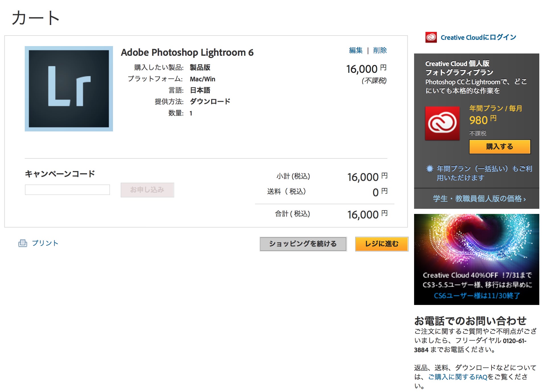This screenshot has height=392, width=543.
Task: Open the ご購入に関するFAQ link
Action: pos(458,377)
